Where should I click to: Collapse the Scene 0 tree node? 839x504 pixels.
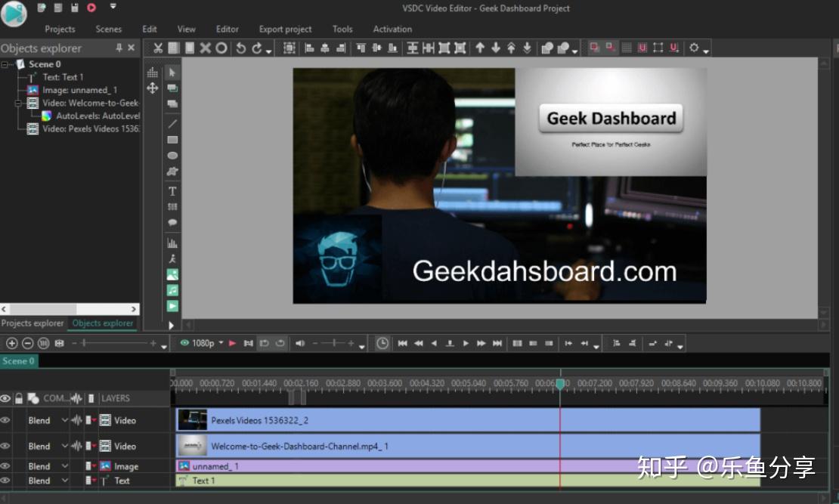5,64
